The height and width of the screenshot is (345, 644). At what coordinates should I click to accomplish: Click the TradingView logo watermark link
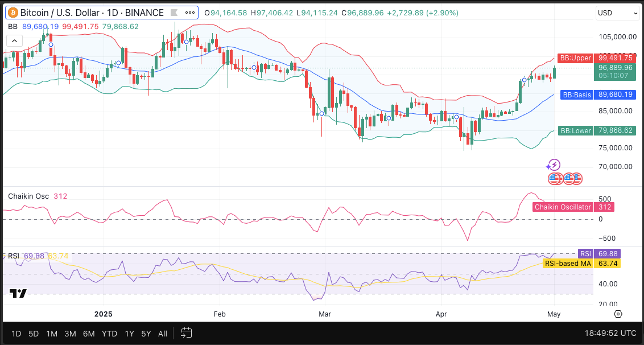[18, 293]
